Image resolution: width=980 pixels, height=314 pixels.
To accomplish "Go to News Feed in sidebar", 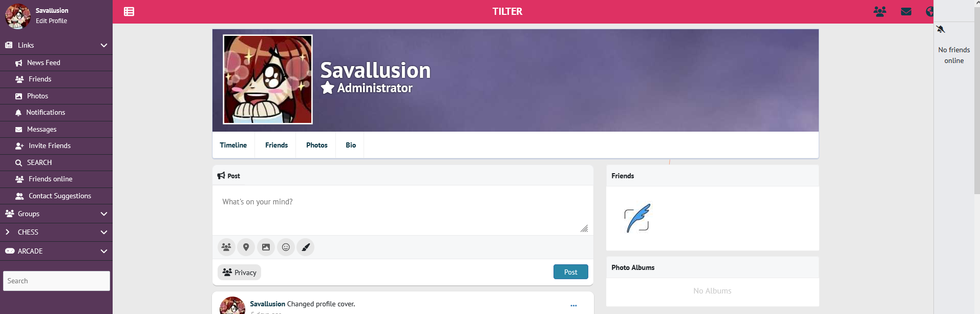I will click(44, 63).
